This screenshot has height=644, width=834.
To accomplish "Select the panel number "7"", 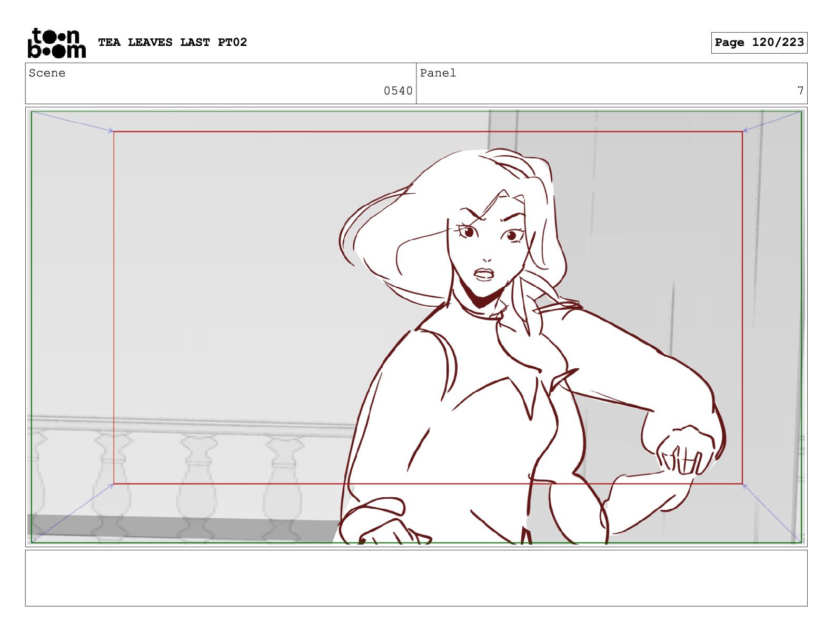I will [x=800, y=91].
